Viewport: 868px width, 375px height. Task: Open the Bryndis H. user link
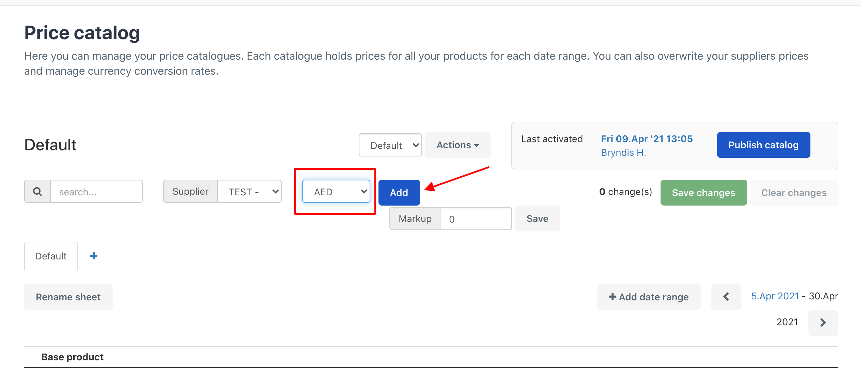point(623,152)
